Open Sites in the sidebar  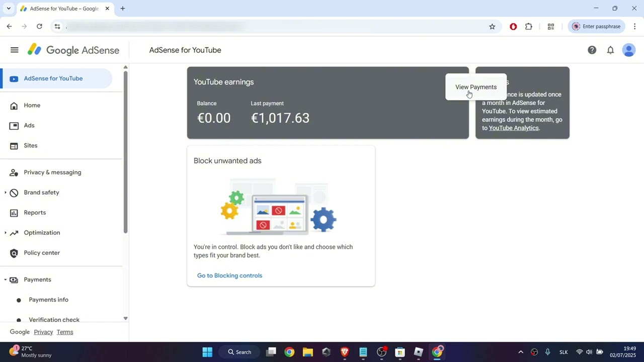[x=31, y=146]
